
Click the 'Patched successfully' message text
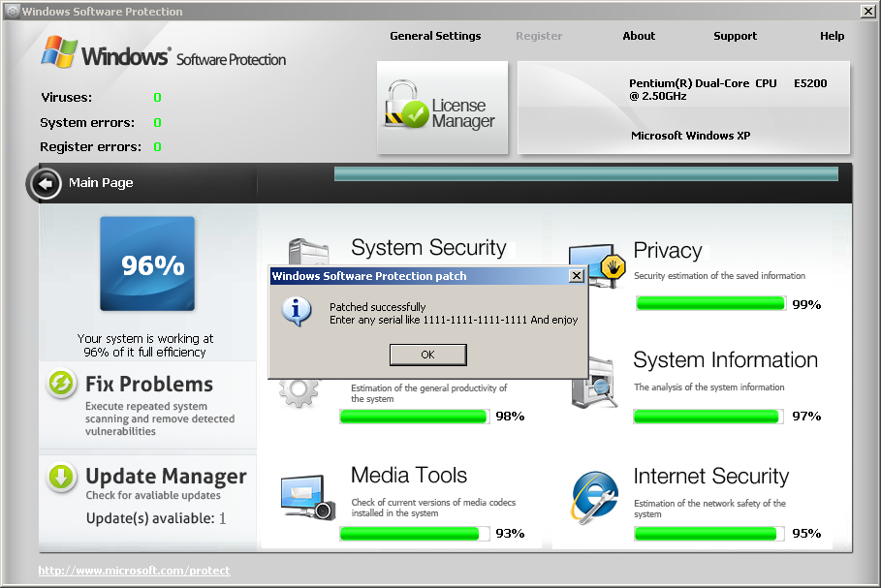coord(378,307)
